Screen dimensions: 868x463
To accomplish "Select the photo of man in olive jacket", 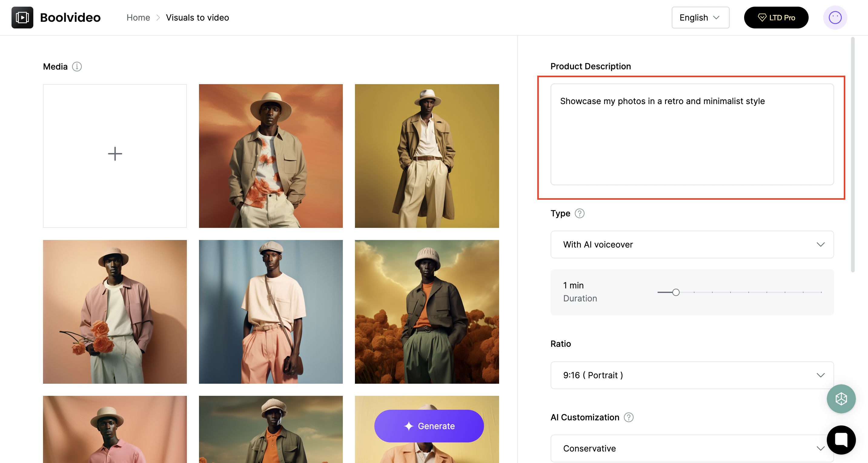I will (x=270, y=429).
